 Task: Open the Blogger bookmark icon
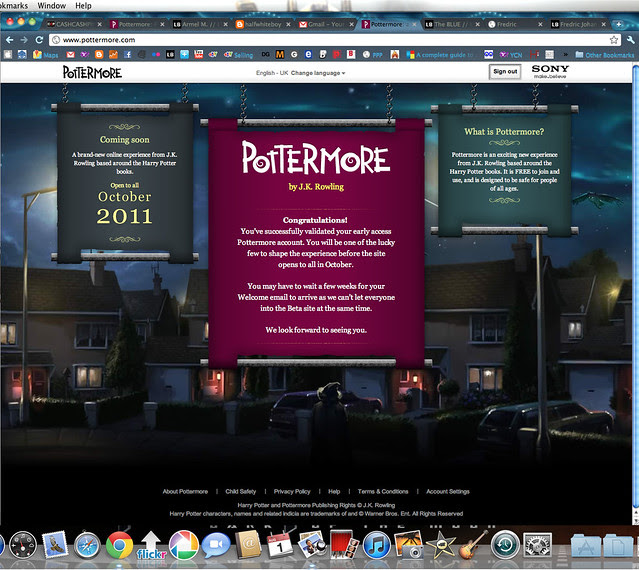pyautogui.click(x=99, y=55)
